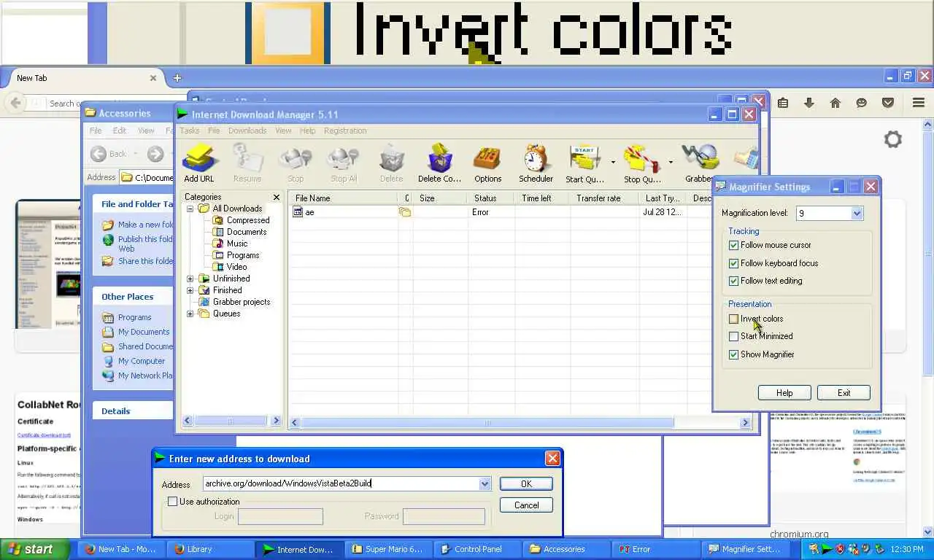Open Firefox bookmarks list icon

pyautogui.click(x=783, y=103)
